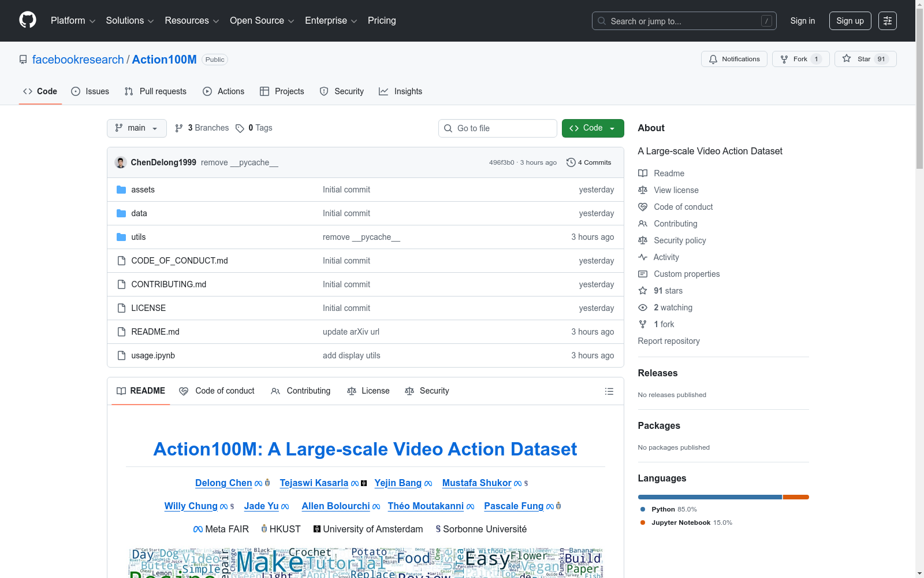Open the GitHub homepage logo
The height and width of the screenshot is (578, 924).
tap(28, 20)
